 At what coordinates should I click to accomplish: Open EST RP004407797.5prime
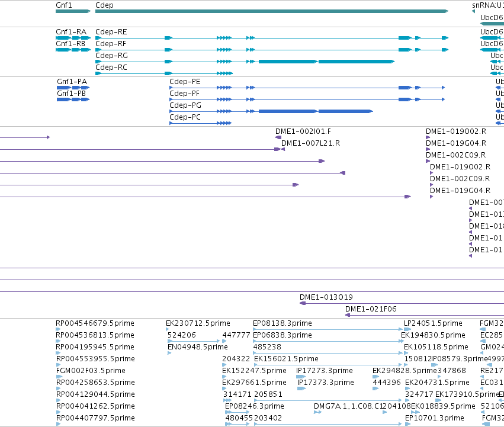pyautogui.click(x=95, y=418)
